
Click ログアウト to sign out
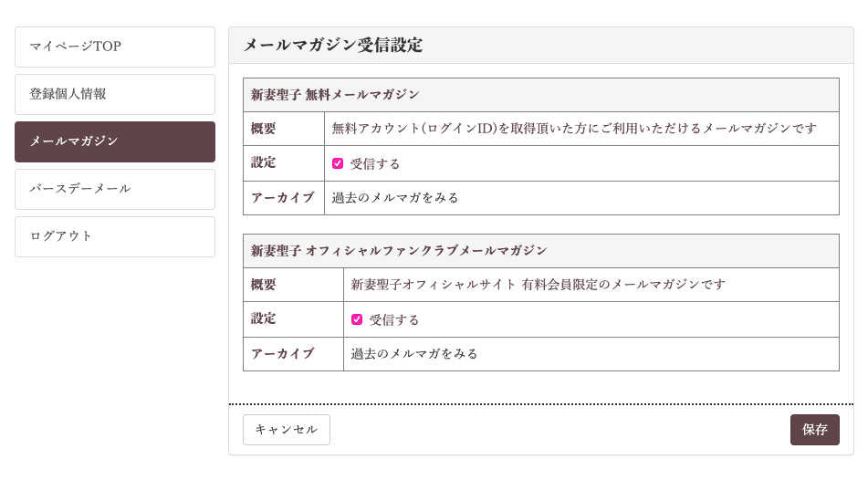click(x=115, y=237)
